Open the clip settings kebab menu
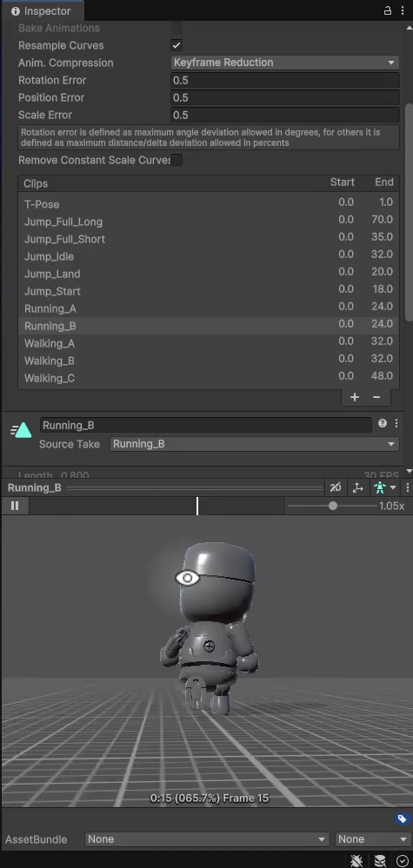 pyautogui.click(x=396, y=423)
